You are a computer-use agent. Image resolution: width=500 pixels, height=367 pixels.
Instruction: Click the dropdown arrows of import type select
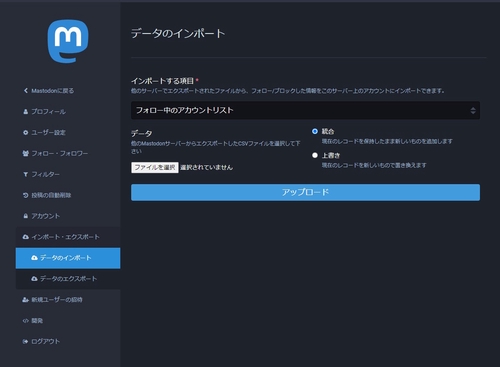(473, 111)
